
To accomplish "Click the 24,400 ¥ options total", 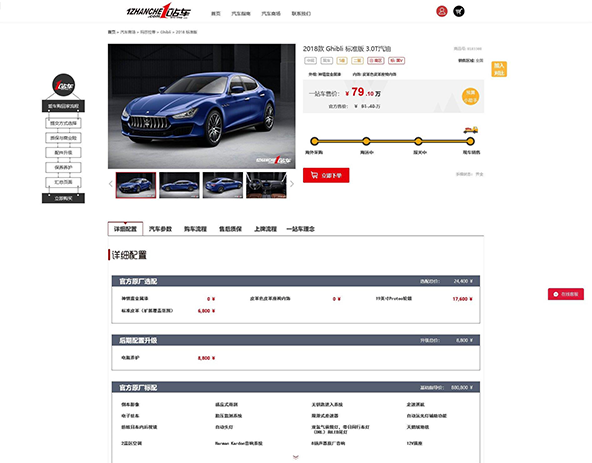I will pos(463,281).
